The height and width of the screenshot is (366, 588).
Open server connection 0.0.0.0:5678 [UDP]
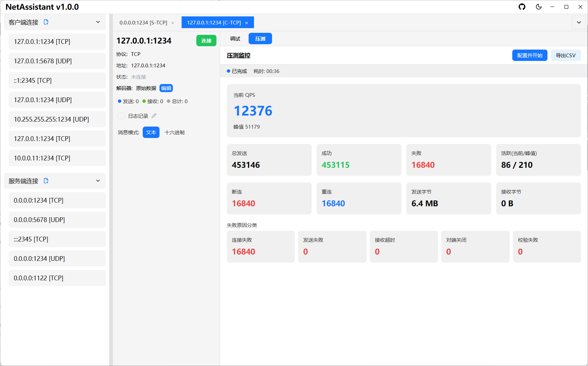click(57, 220)
